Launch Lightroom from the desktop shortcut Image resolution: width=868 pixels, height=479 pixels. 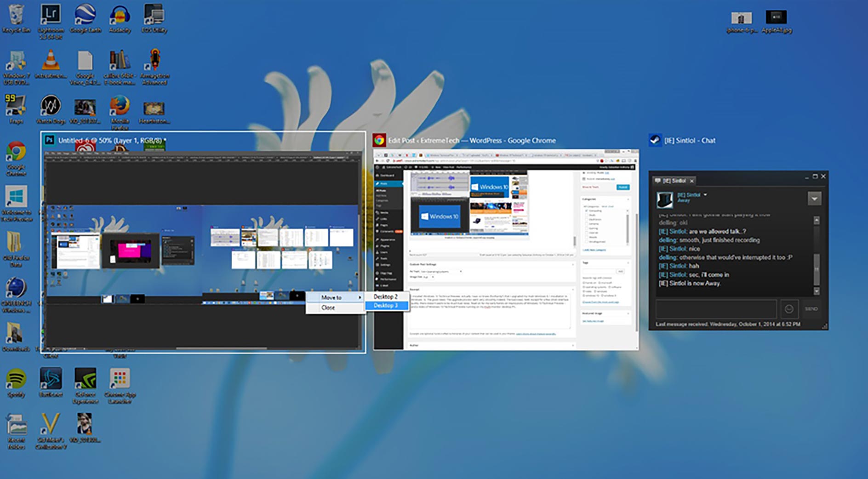coord(51,17)
